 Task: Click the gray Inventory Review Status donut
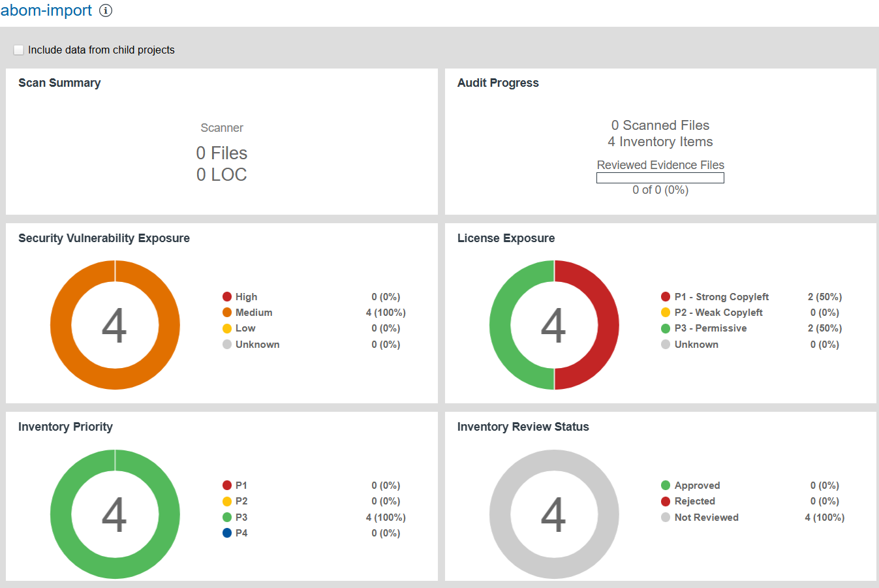500,514
